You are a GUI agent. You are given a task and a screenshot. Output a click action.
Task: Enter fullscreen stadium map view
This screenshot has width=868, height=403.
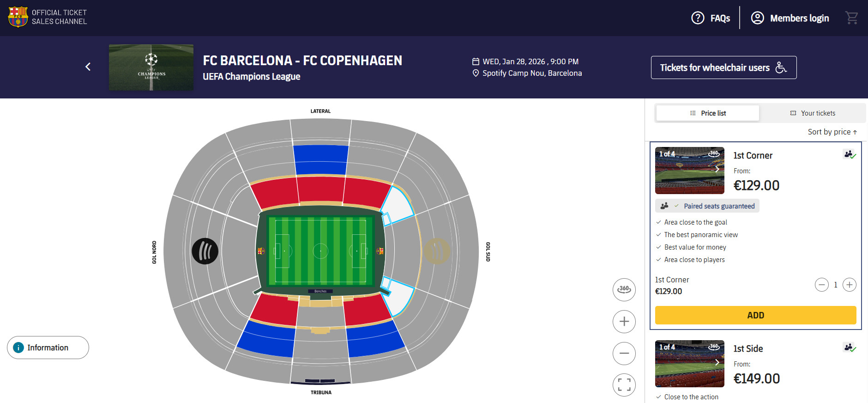624,385
